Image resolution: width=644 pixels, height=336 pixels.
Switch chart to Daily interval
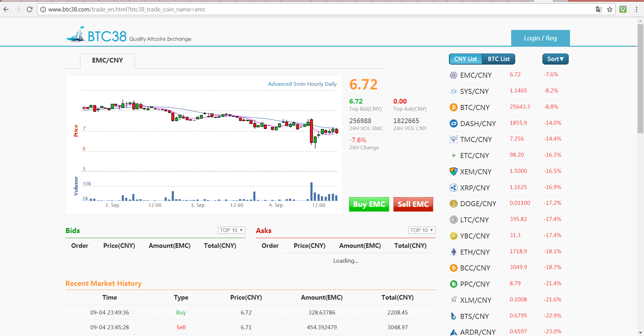click(x=331, y=84)
